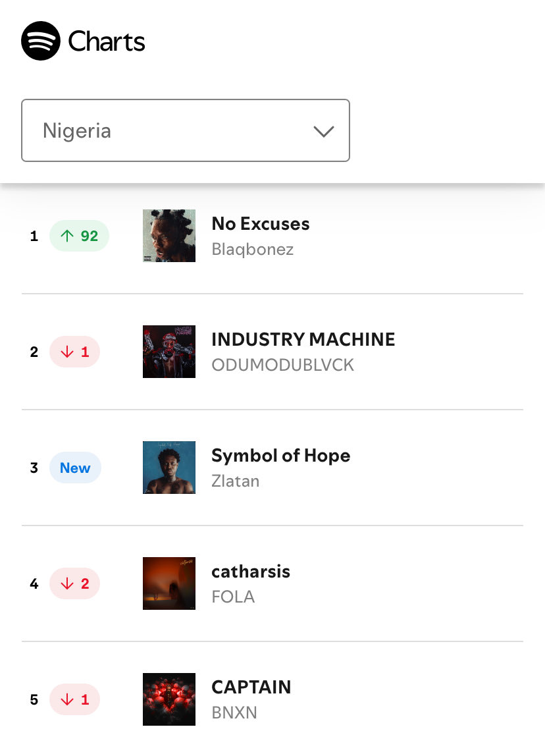The height and width of the screenshot is (756, 545).
Task: Click the down 2 badge for catharsis
Action: tap(74, 584)
